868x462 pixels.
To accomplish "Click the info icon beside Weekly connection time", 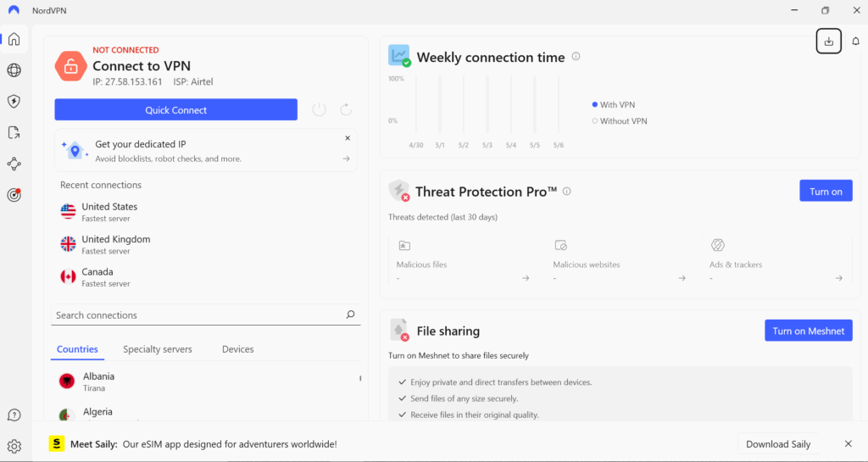I will tap(576, 57).
